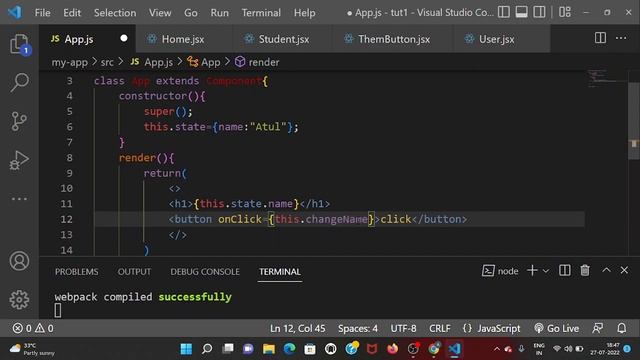The width and height of the screenshot is (640, 360).
Task: Click editor minimap overview
Action: (607, 80)
